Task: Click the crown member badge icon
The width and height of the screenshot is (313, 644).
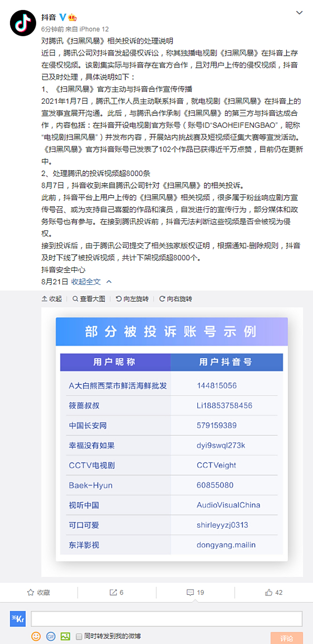Action: 72,18
